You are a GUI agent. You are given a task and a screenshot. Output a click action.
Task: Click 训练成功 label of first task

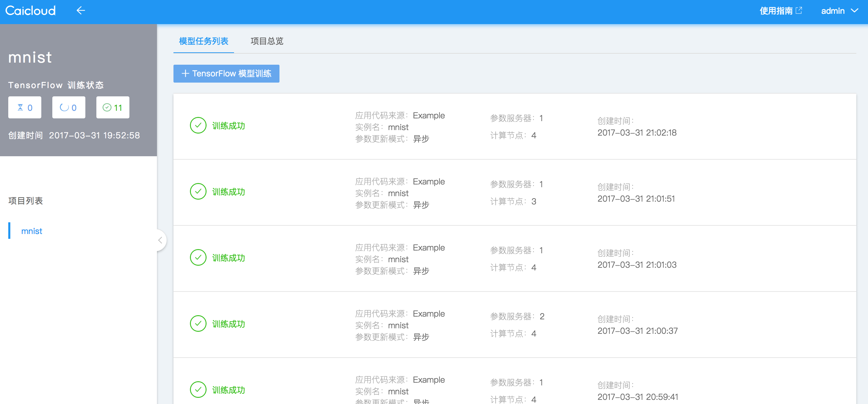[229, 126]
